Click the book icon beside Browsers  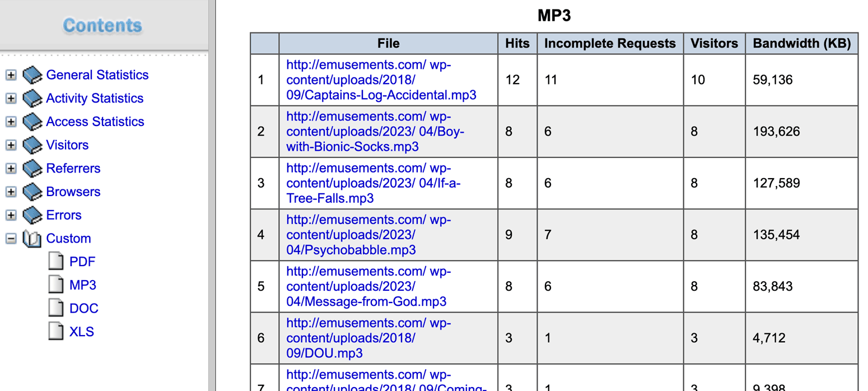pos(32,192)
